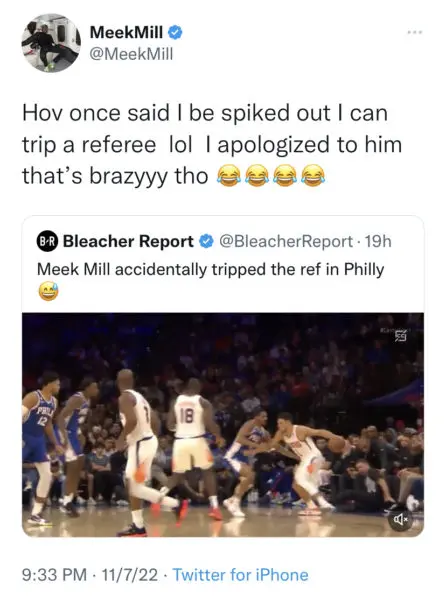Open the Bleacher Report account name
The height and width of the screenshot is (600, 446).
128,241
